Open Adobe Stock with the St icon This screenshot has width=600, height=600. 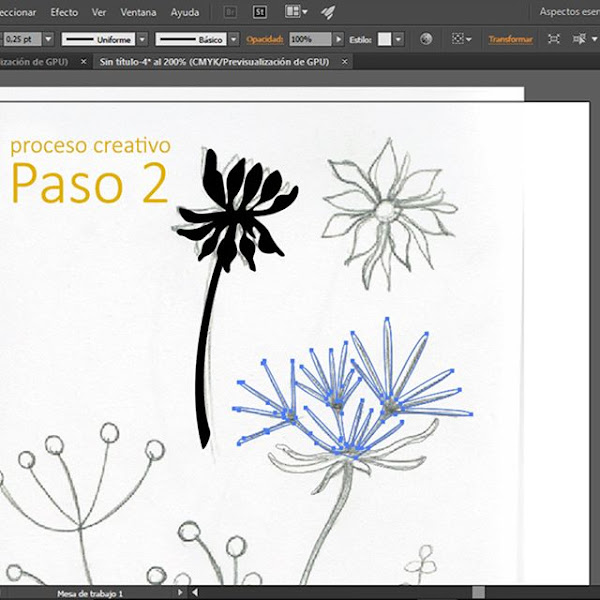pos(259,12)
